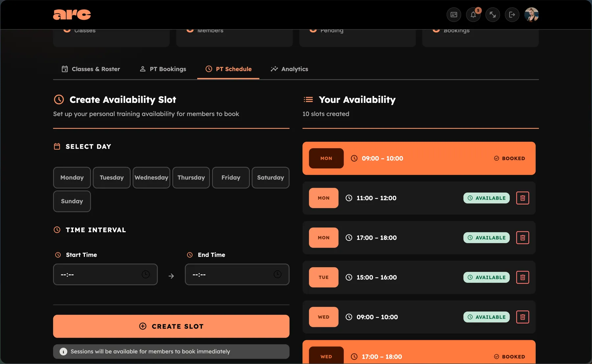Click clock icon in MON 11:00 slot row
The image size is (592, 364).
click(349, 198)
